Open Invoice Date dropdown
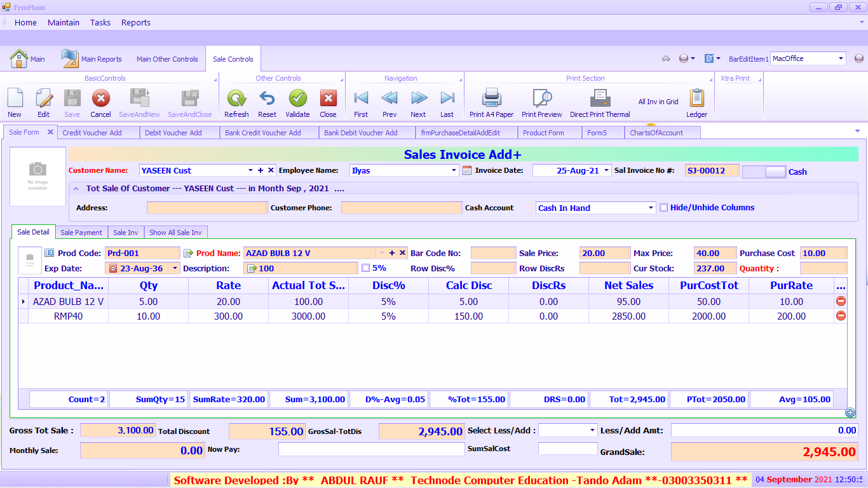The image size is (868, 488). point(607,170)
